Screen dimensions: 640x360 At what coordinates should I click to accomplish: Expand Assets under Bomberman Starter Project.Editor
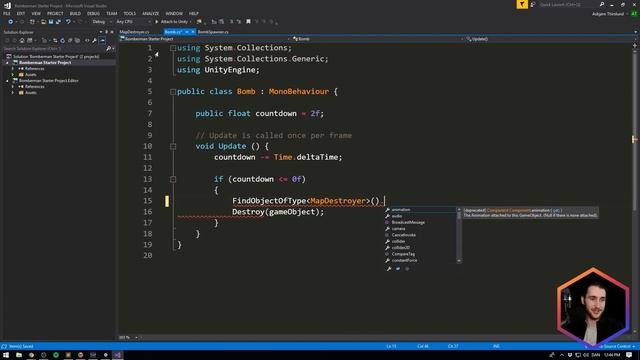13,93
